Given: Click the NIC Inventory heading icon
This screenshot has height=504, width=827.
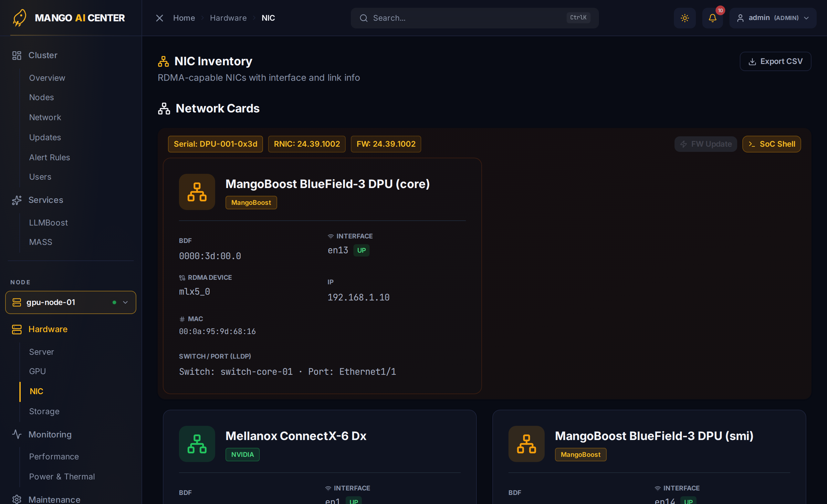Looking at the screenshot, I should [163, 61].
